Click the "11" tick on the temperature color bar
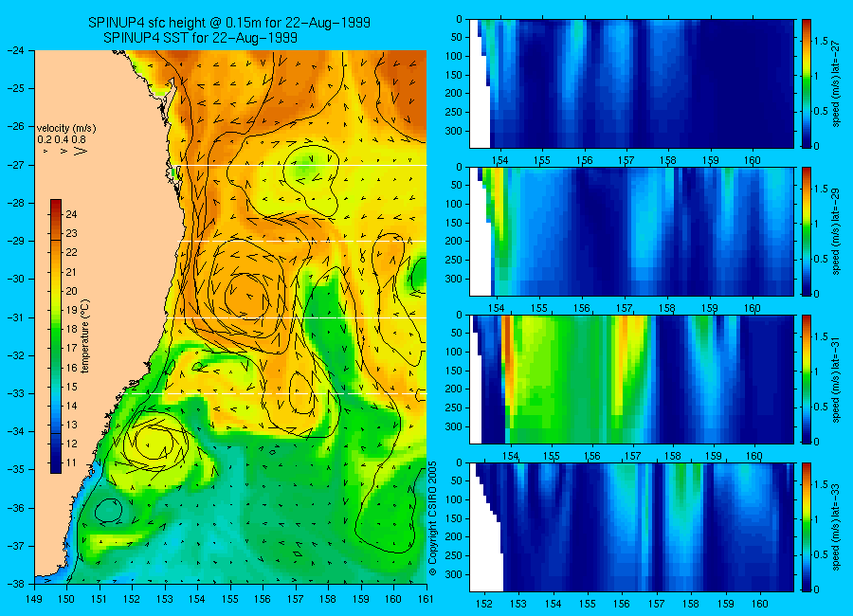Image resolution: width=853 pixels, height=616 pixels. pos(71,463)
